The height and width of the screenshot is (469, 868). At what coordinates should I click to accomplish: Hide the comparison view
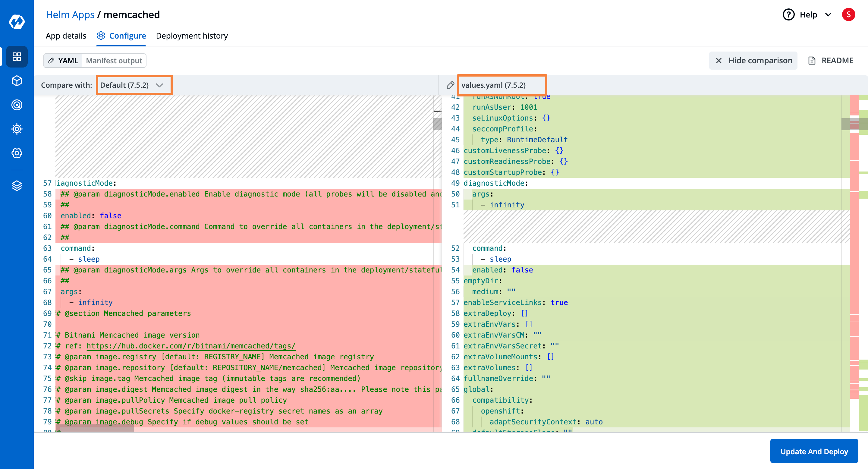pyautogui.click(x=754, y=60)
